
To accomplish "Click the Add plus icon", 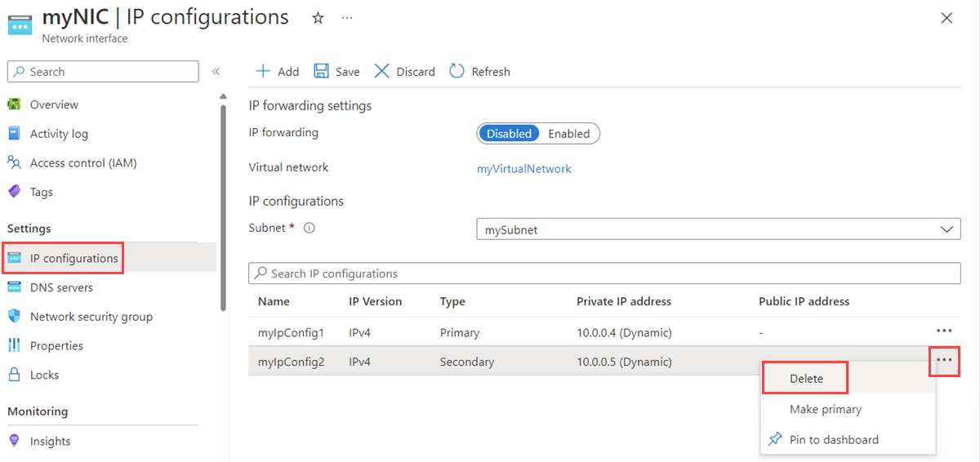I will (x=263, y=71).
